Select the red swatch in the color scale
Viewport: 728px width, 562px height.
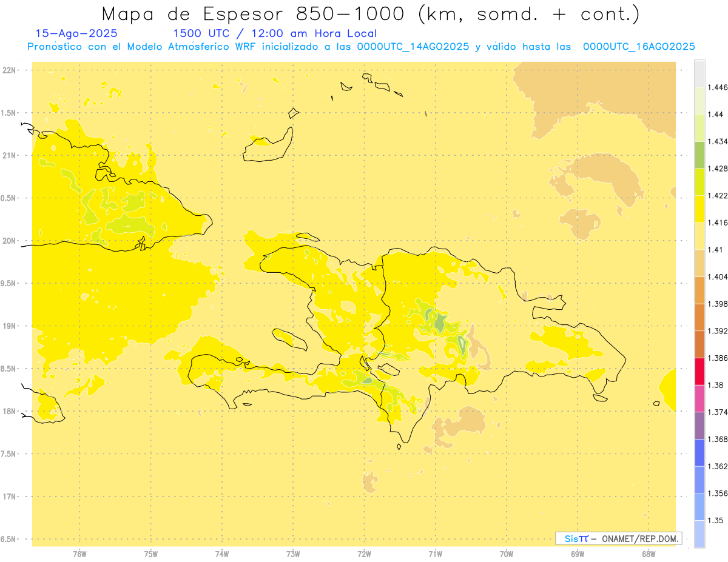699,371
